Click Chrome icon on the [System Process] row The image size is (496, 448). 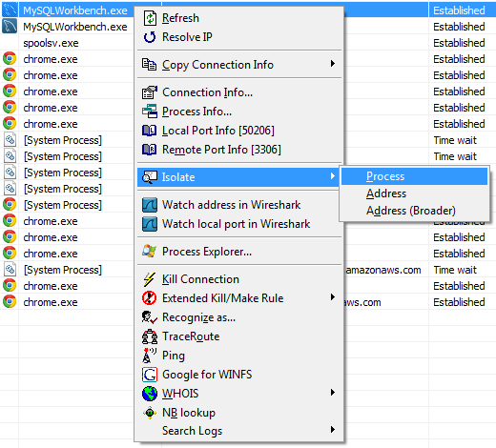point(10,205)
